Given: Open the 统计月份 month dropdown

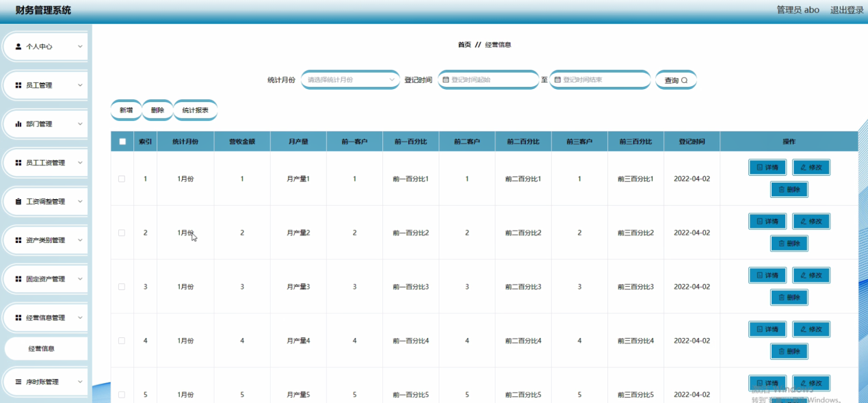Looking at the screenshot, I should (350, 79).
